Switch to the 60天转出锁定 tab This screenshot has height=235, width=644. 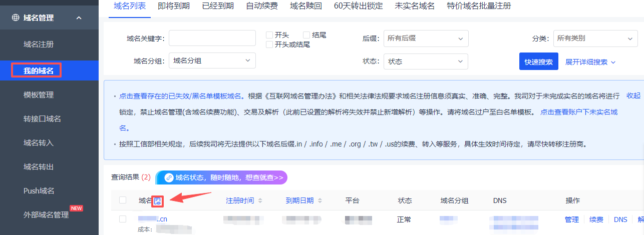pyautogui.click(x=358, y=6)
